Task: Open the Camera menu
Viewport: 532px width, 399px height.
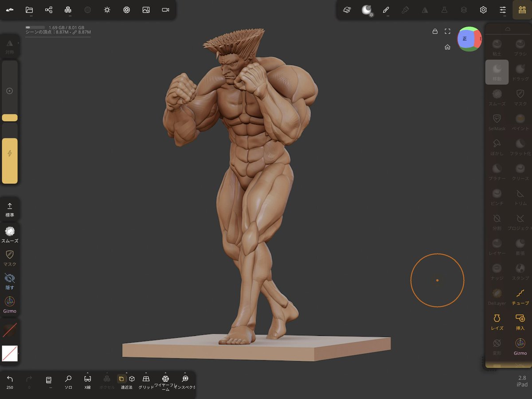Action: (x=165, y=10)
